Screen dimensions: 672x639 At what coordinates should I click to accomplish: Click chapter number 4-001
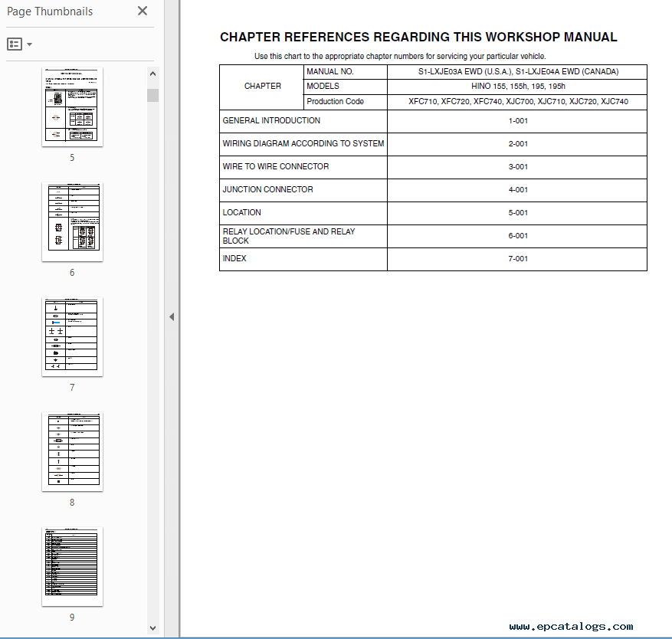[518, 190]
